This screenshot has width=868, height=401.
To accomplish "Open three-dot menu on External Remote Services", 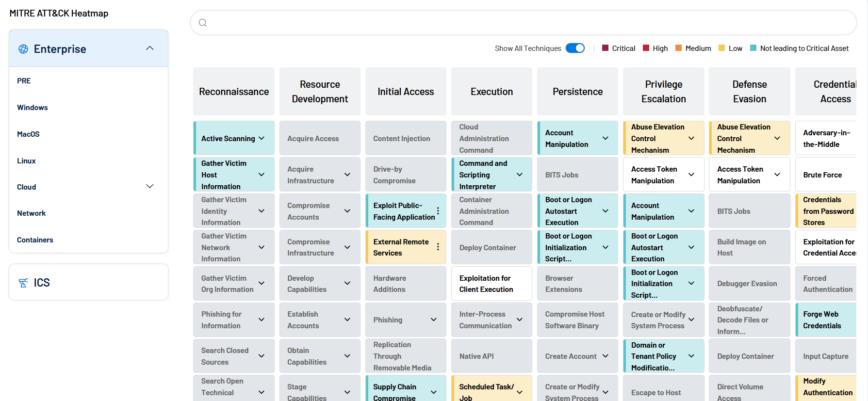I will point(438,247).
